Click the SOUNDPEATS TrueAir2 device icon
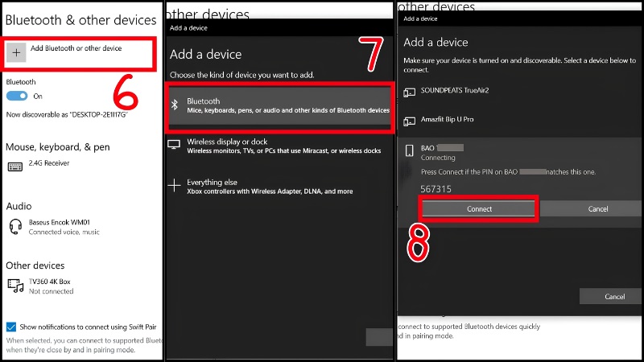The image size is (644, 362). click(x=409, y=93)
